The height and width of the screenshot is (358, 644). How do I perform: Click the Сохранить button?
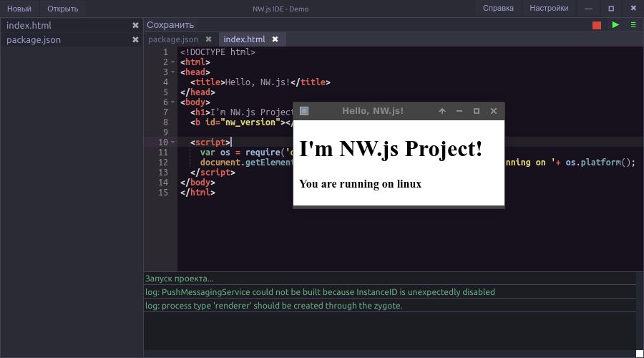tap(170, 25)
